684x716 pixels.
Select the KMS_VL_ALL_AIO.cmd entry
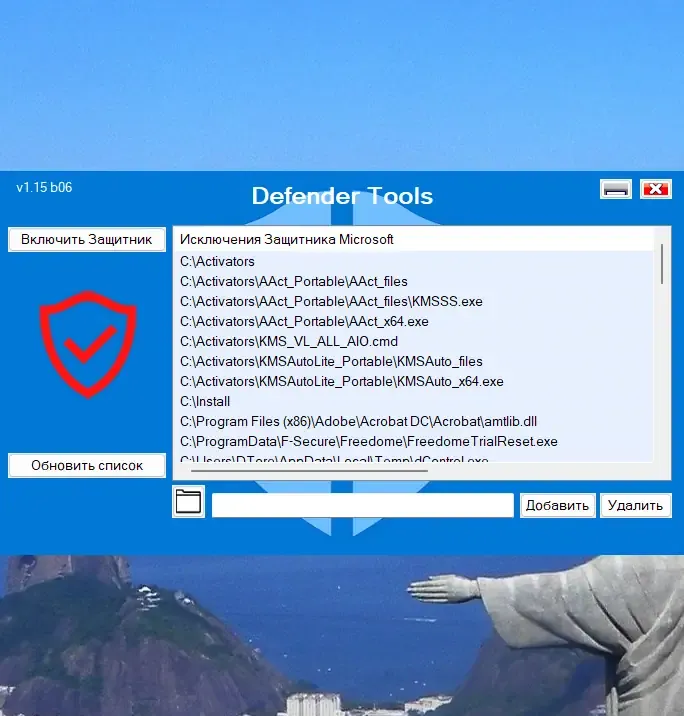pyautogui.click(x=289, y=342)
